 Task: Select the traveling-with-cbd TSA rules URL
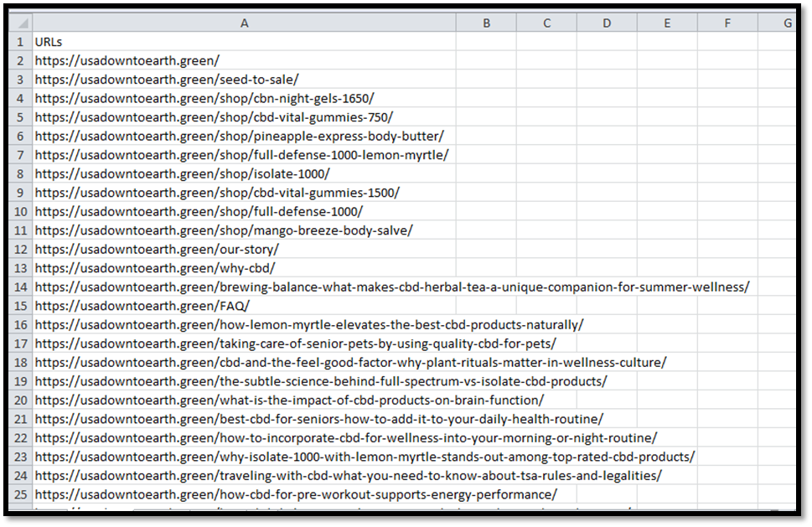point(348,475)
